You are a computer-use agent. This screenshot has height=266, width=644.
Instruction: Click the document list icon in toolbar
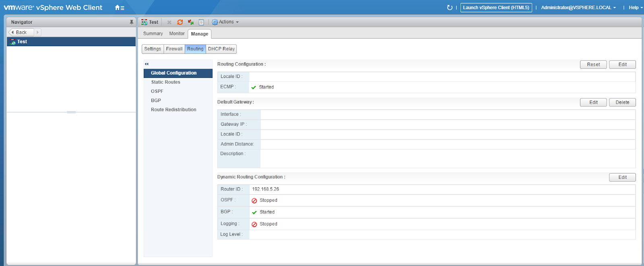201,22
